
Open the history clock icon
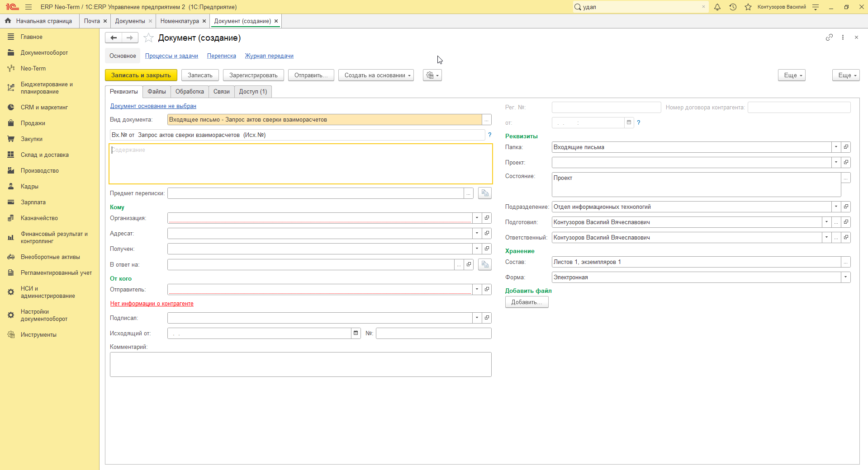pos(733,7)
